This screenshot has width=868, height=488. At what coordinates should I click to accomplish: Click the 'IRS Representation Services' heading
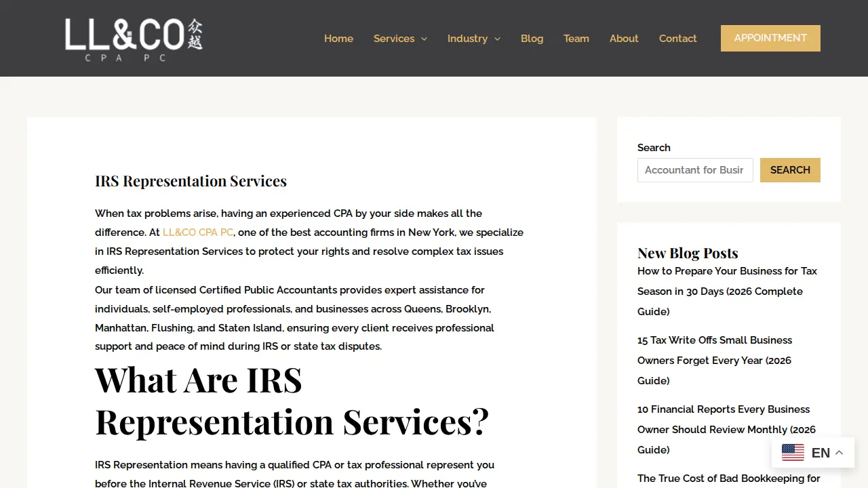191,181
